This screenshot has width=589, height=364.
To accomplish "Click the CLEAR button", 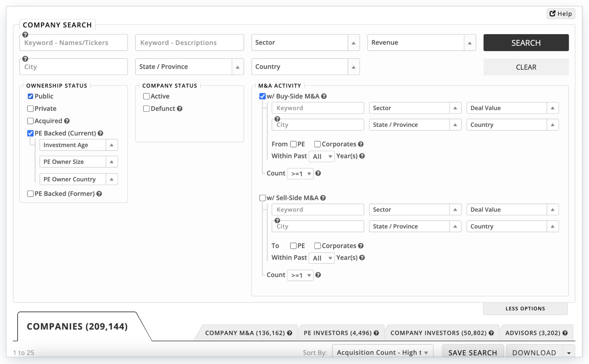I will pyautogui.click(x=526, y=67).
